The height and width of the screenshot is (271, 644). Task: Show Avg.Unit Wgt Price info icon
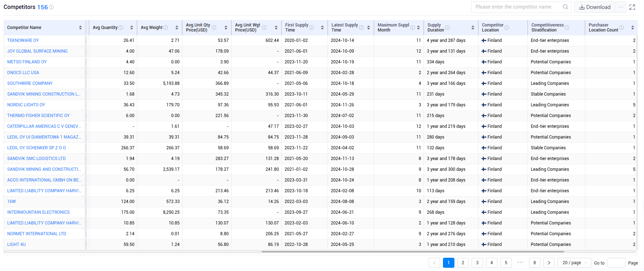tap(264, 28)
